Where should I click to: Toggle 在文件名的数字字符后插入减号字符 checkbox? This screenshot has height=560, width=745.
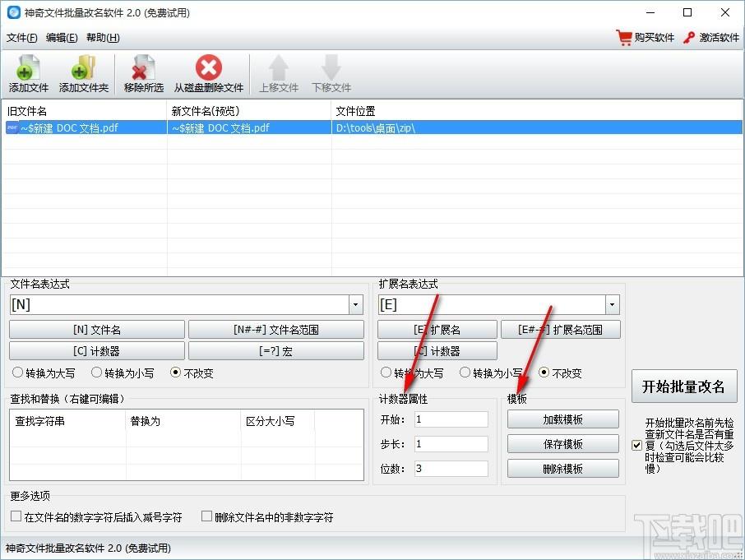[16, 516]
